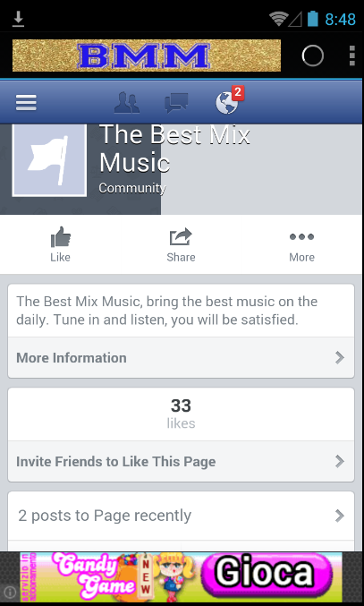
Task: Expand 2 posts to Page recently
Action: pos(181,516)
